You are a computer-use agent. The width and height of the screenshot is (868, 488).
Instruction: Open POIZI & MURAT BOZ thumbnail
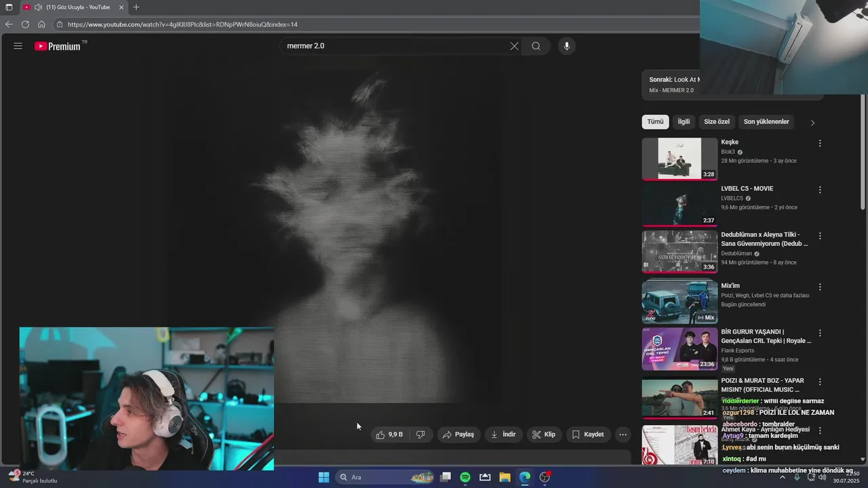tap(679, 398)
